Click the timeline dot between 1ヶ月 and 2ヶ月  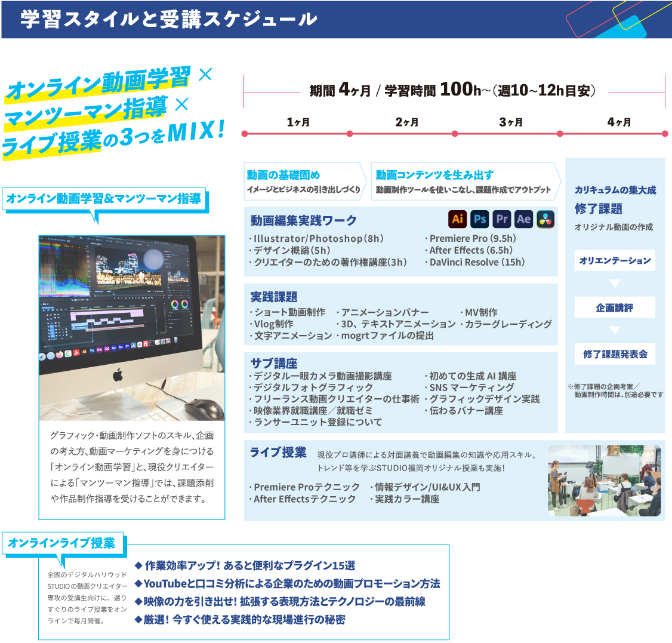coord(350,134)
